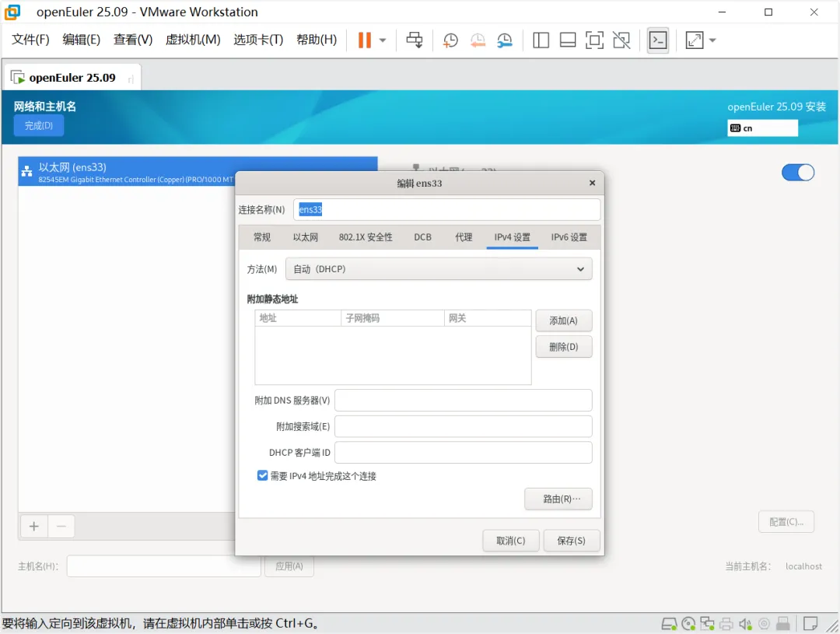Toggle the ens33 network connection switch

tap(798, 173)
